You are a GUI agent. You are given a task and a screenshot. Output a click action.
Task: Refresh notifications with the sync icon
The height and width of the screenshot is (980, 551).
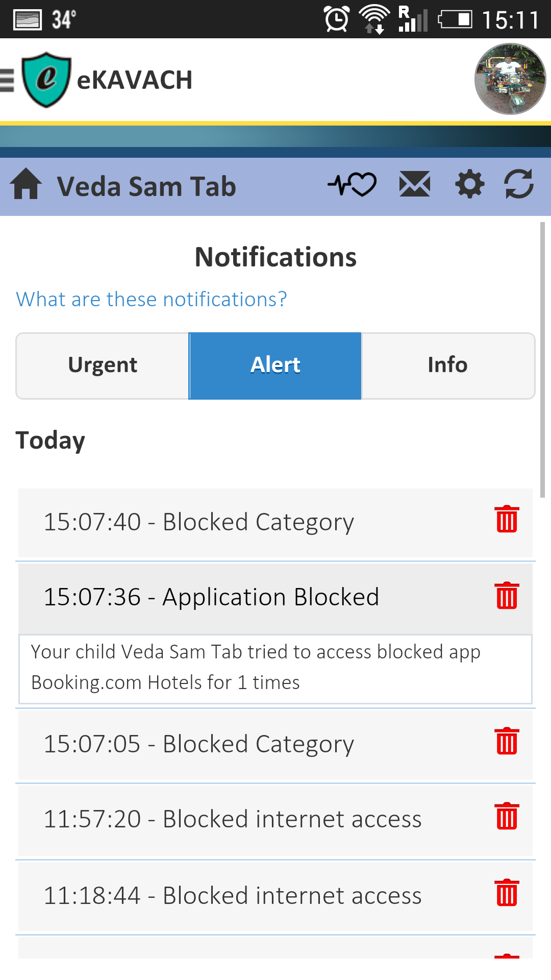click(519, 185)
